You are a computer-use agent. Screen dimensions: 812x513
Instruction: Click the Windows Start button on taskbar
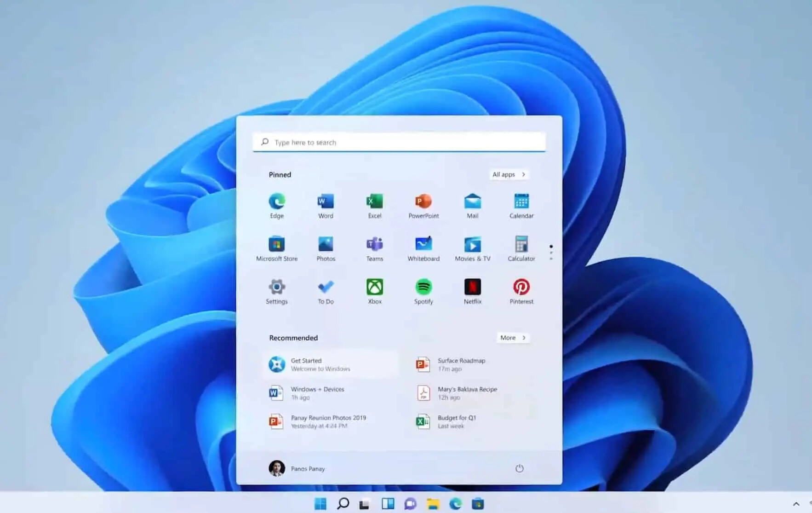320,504
